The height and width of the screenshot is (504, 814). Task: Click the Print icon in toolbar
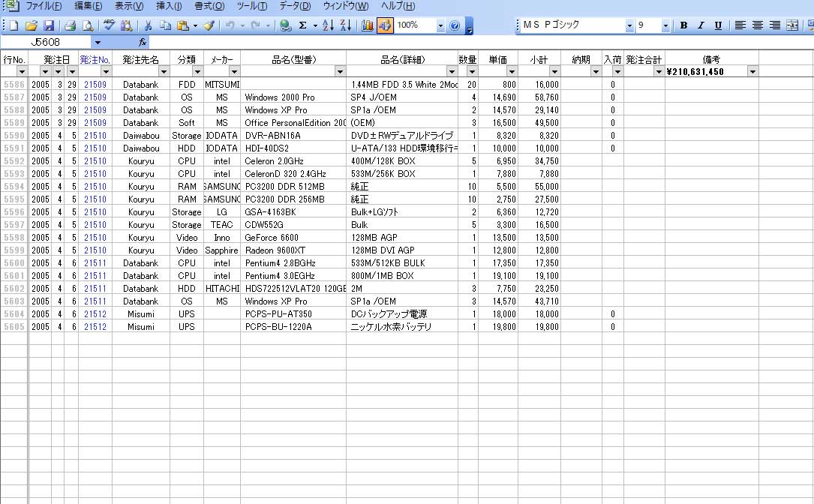tap(71, 25)
